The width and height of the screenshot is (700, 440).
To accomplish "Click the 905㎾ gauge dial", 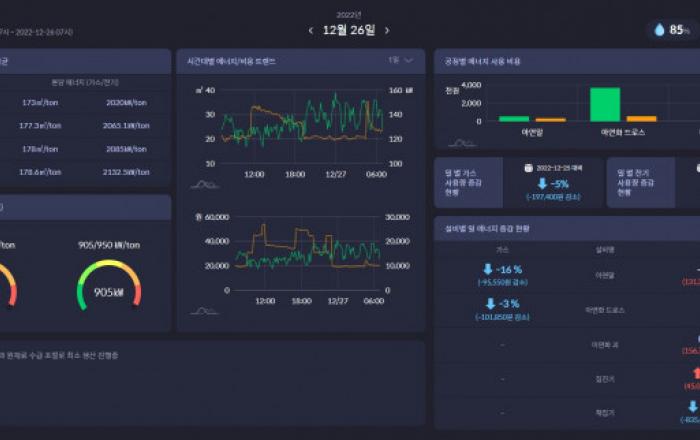I will tap(108, 285).
